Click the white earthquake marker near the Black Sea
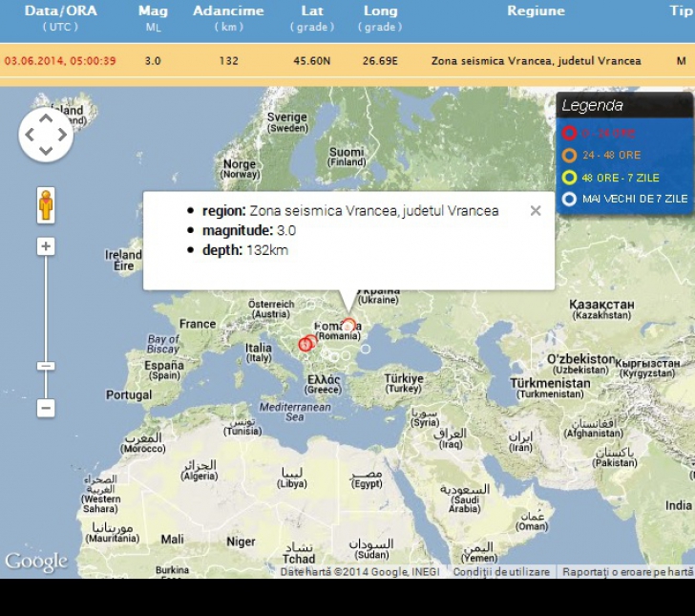Image resolution: width=695 pixels, height=616 pixels. click(x=365, y=349)
